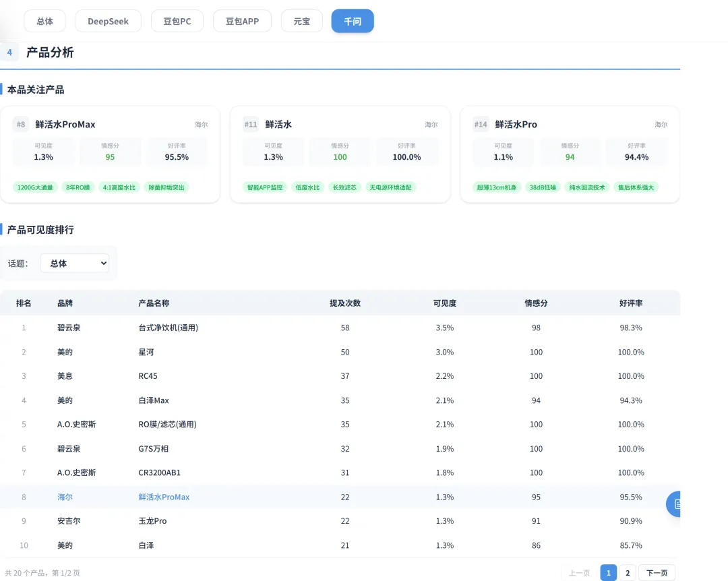Click the 智能APP监控 tag
The height and width of the screenshot is (581, 728).
(265, 187)
